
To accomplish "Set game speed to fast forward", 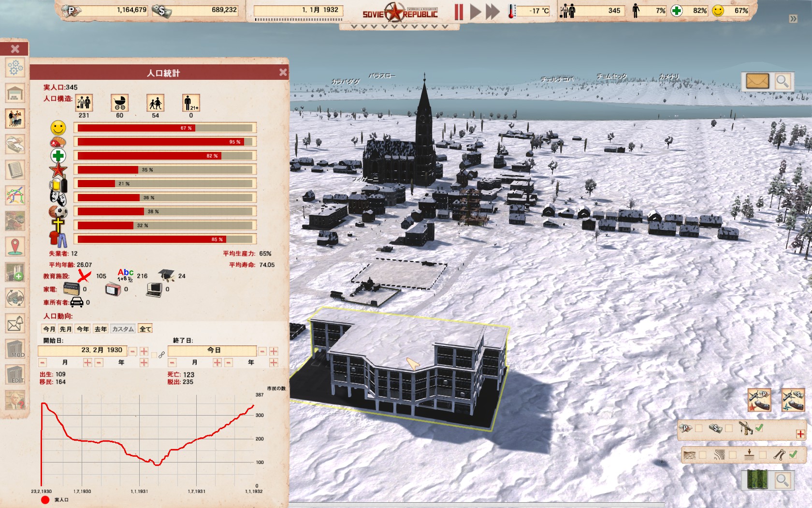I will pos(493,12).
